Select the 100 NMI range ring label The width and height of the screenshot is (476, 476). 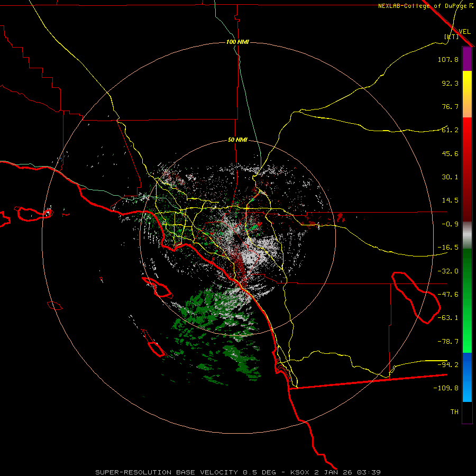point(237,42)
